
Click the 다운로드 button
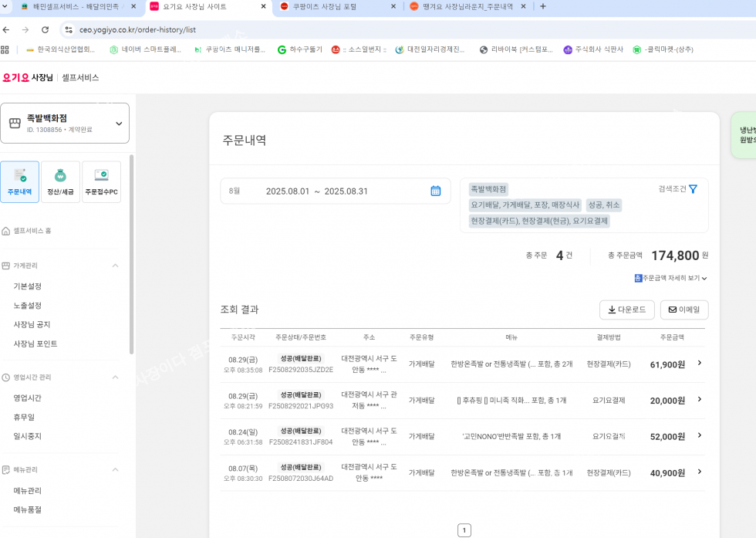tap(626, 310)
